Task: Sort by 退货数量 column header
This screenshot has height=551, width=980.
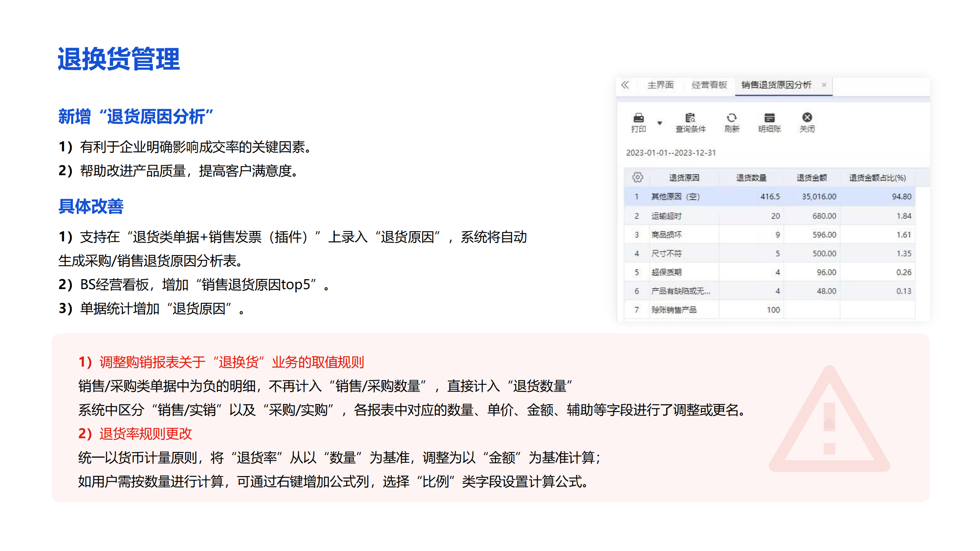Action: coord(751,177)
